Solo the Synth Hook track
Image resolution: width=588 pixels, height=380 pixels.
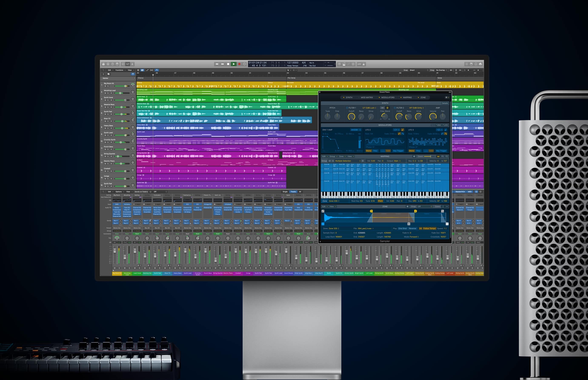[x=108, y=100]
